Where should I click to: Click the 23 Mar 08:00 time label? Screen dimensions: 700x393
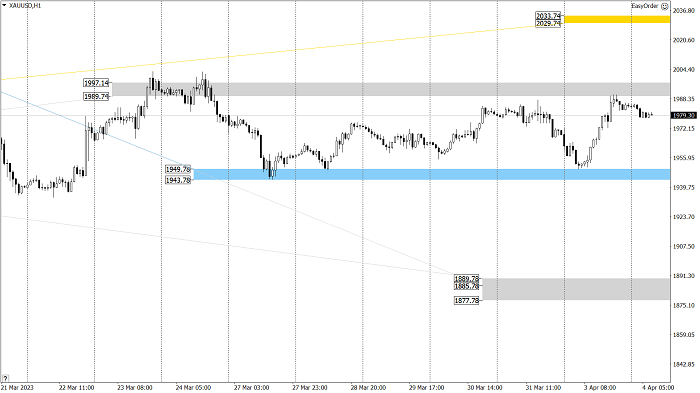point(135,387)
